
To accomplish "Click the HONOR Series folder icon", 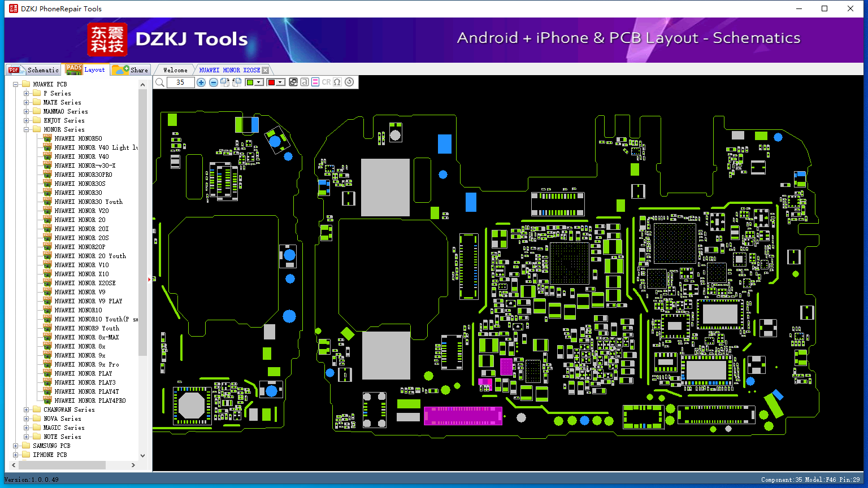I will (37, 129).
